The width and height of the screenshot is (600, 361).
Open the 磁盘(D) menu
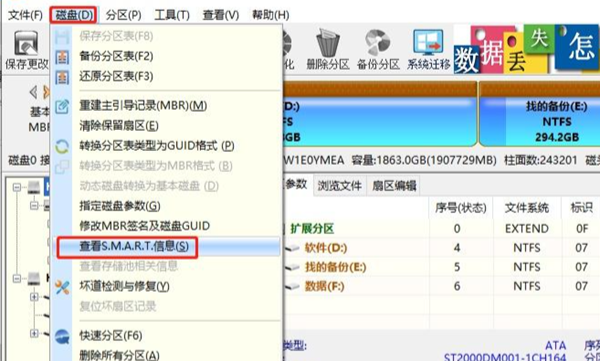74,15
